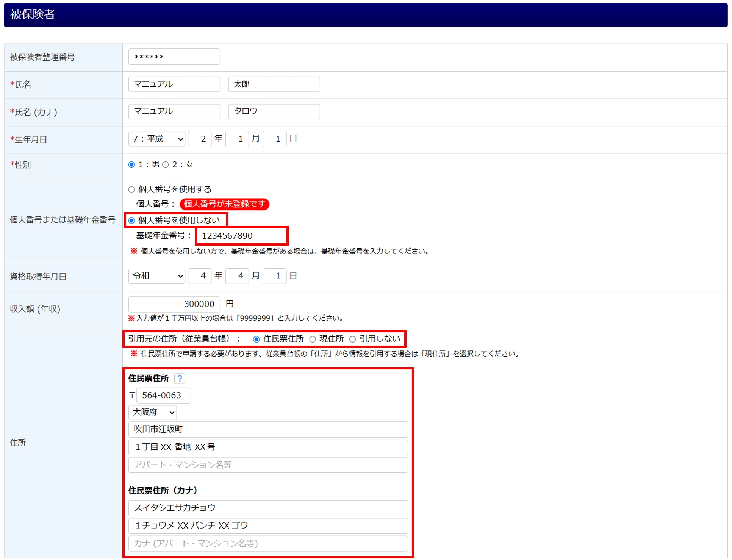
Task: Click the postal code field 564-0063
Action: point(163,395)
